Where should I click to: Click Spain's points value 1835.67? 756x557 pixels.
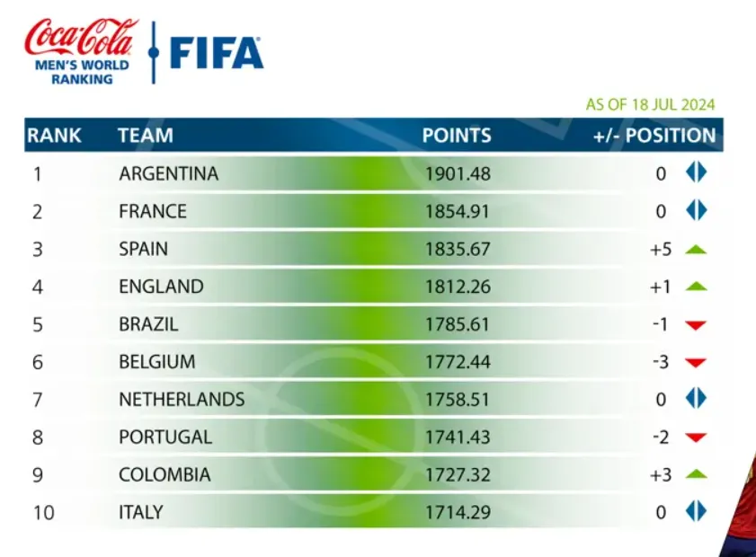click(x=458, y=249)
